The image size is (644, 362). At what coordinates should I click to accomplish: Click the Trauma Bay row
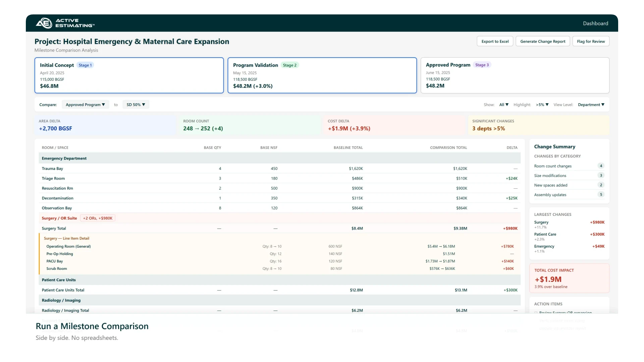pyautogui.click(x=52, y=169)
